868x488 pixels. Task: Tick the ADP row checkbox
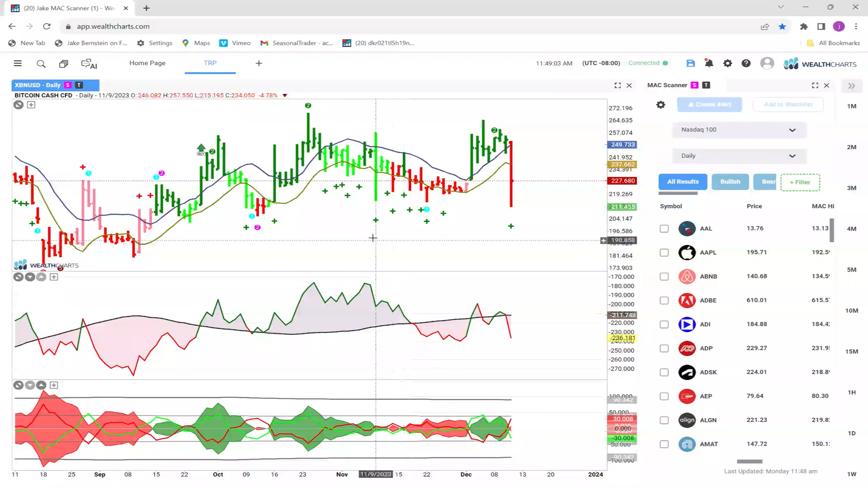[x=664, y=348]
